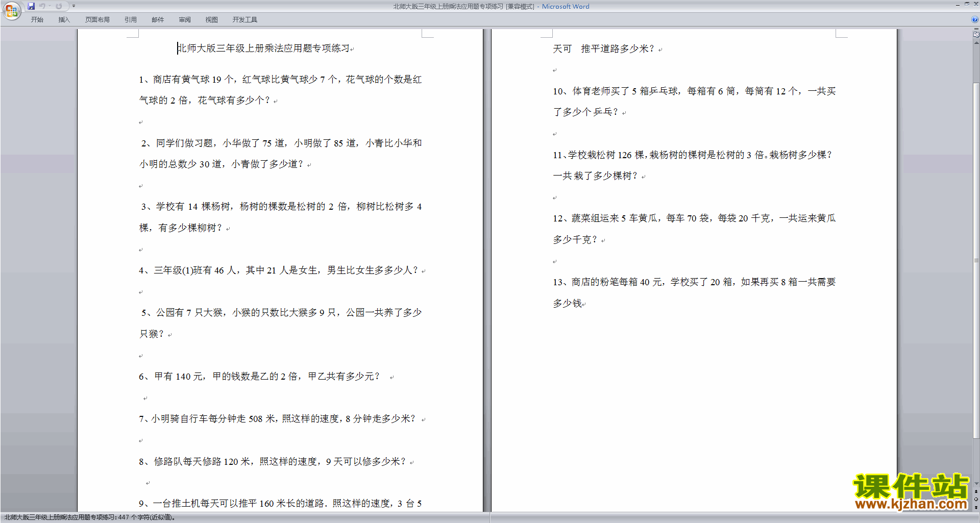This screenshot has height=523, width=980.
Task: Click the word count in the status bar
Action: (x=90, y=517)
